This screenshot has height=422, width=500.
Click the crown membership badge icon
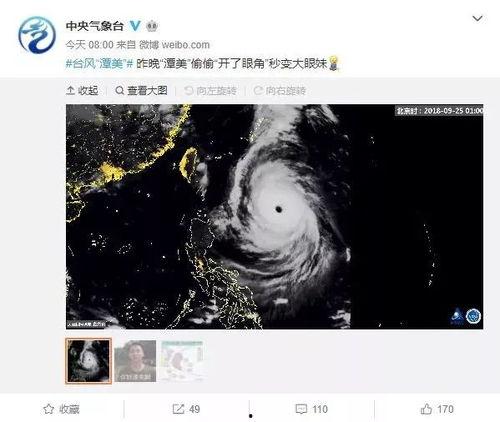(152, 26)
